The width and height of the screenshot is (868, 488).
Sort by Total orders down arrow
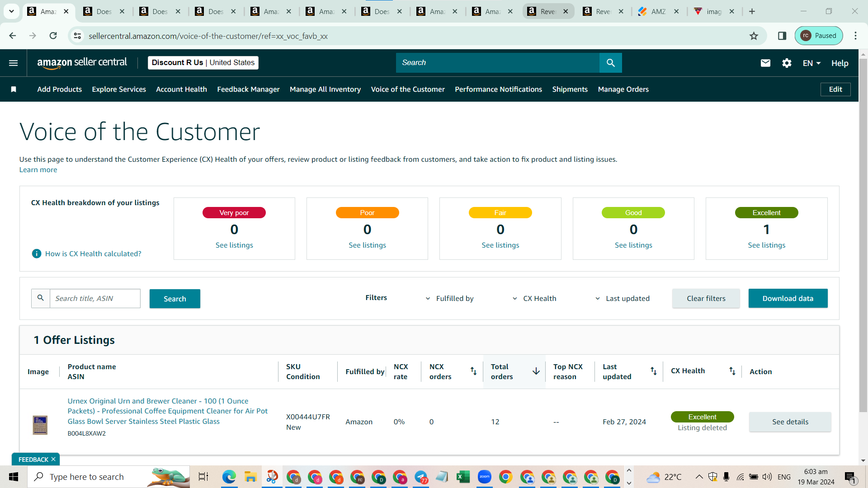click(x=536, y=371)
